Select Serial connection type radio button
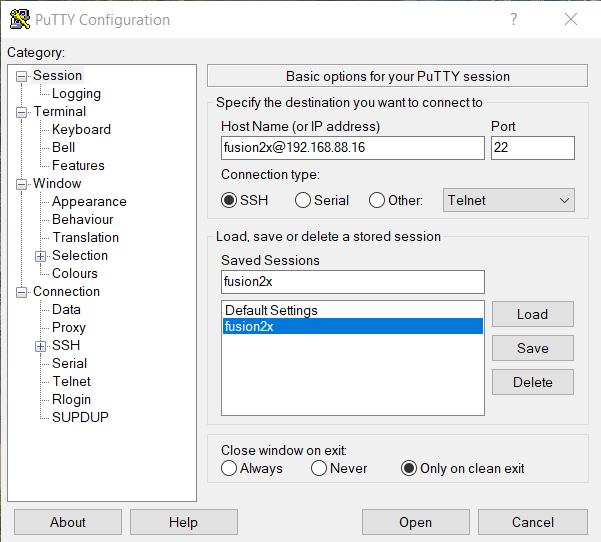The height and width of the screenshot is (542, 601). 303,200
